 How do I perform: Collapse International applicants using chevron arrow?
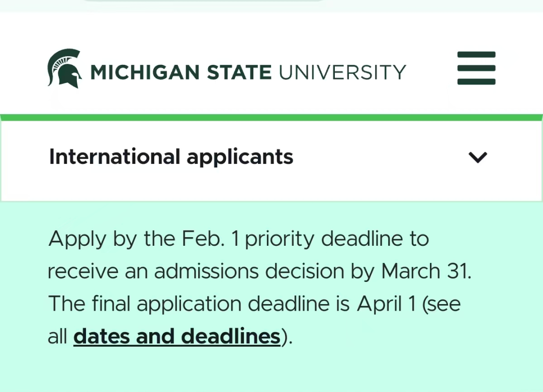(478, 157)
